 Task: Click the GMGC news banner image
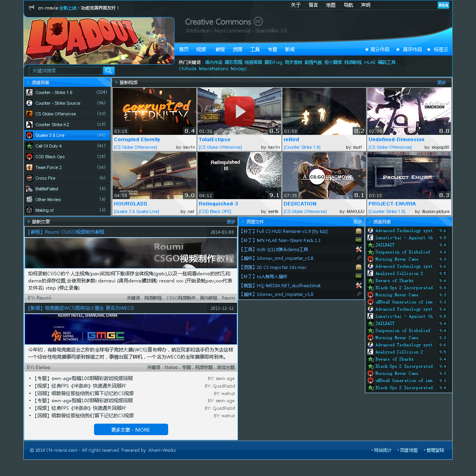[x=131, y=329]
